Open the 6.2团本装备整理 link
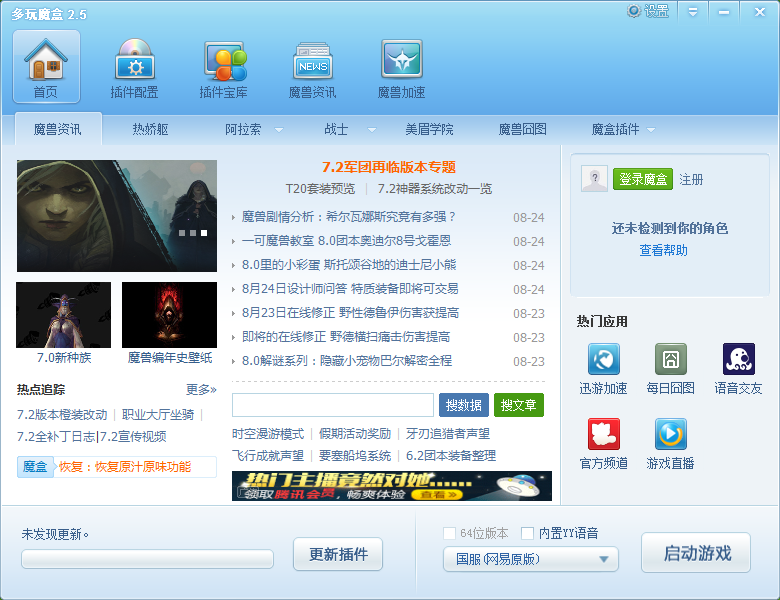The width and height of the screenshot is (780, 600). tap(451, 456)
